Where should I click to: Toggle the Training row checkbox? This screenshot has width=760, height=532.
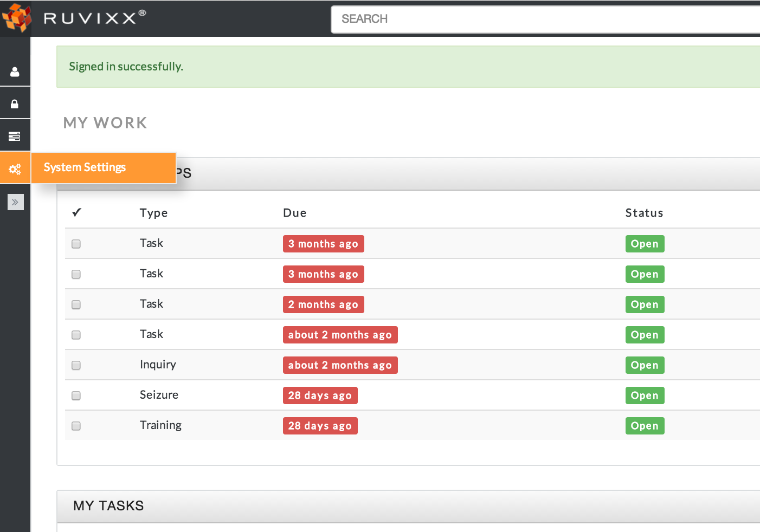(x=76, y=426)
